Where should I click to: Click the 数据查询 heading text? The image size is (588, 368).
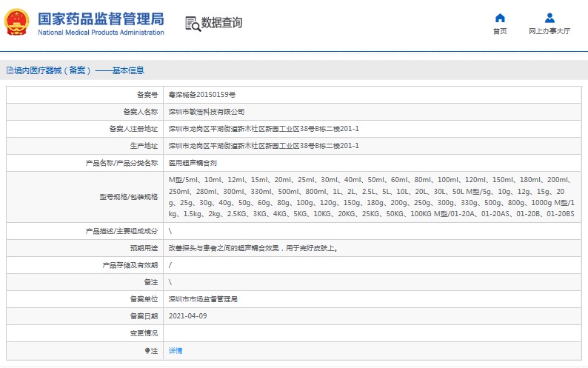221,22
